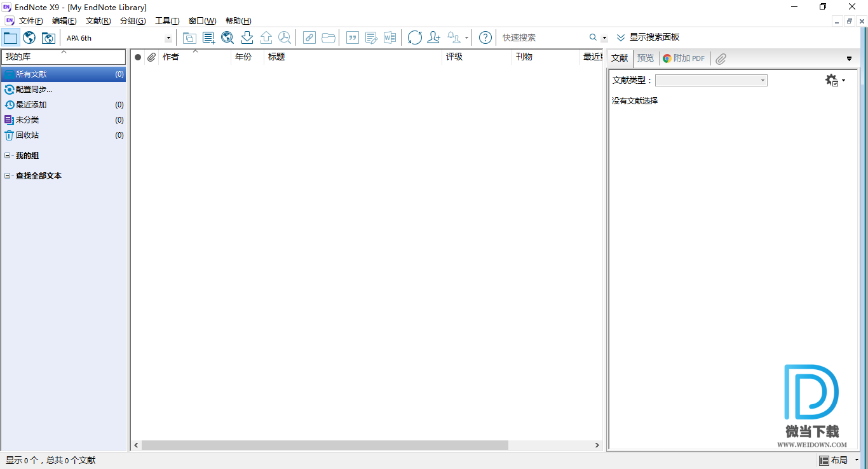Viewport: 868px width, 469px height.
Task: Click horizontal scrollbar left arrow
Action: point(136,445)
